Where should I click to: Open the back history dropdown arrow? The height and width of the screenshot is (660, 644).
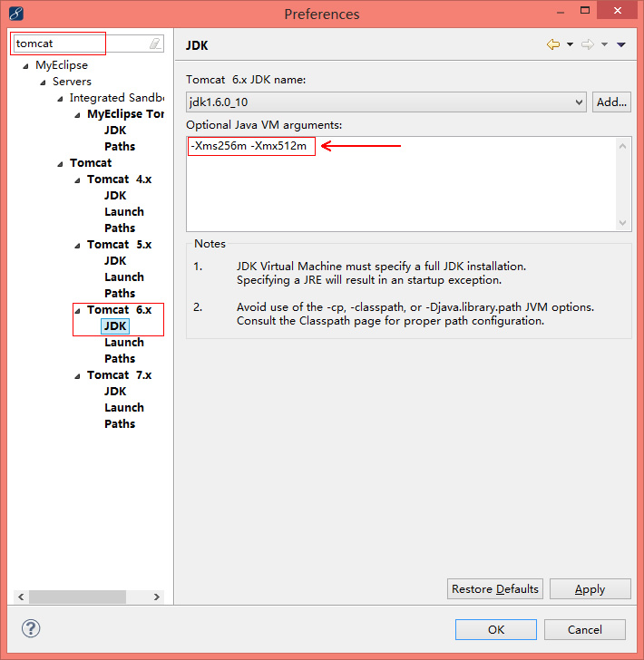570,44
